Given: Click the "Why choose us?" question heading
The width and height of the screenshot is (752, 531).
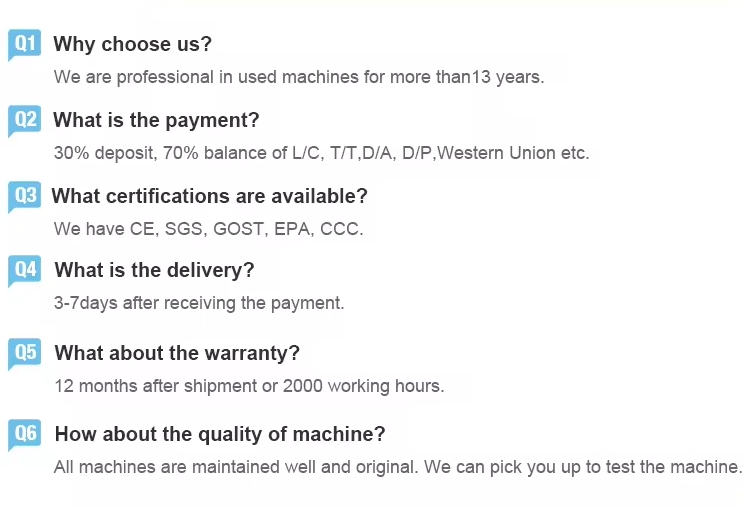Looking at the screenshot, I should click(132, 44).
